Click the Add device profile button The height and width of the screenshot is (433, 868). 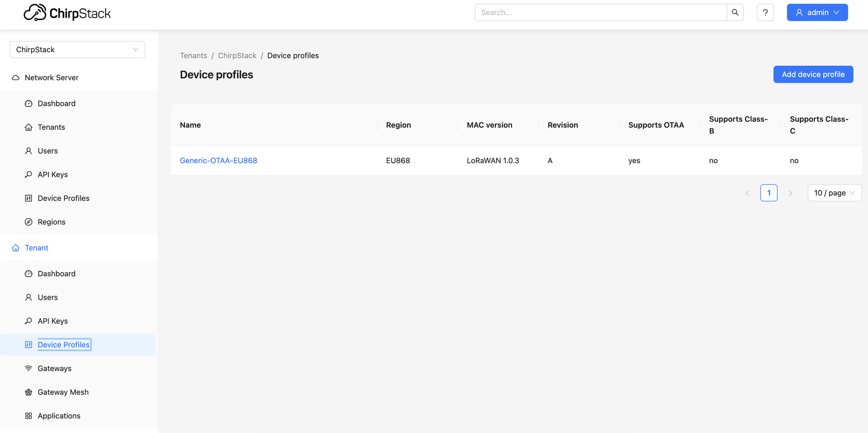pos(813,74)
